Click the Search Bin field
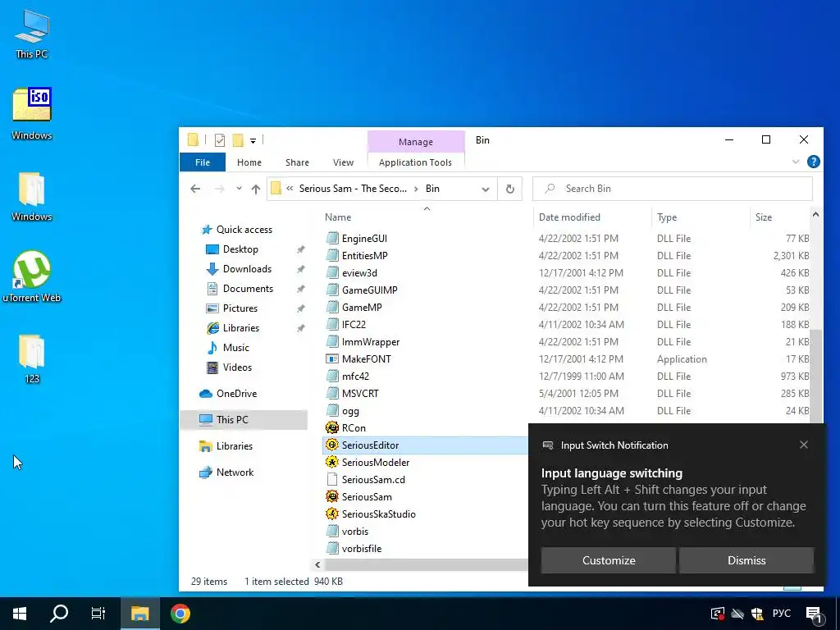840x630 pixels. [673, 189]
